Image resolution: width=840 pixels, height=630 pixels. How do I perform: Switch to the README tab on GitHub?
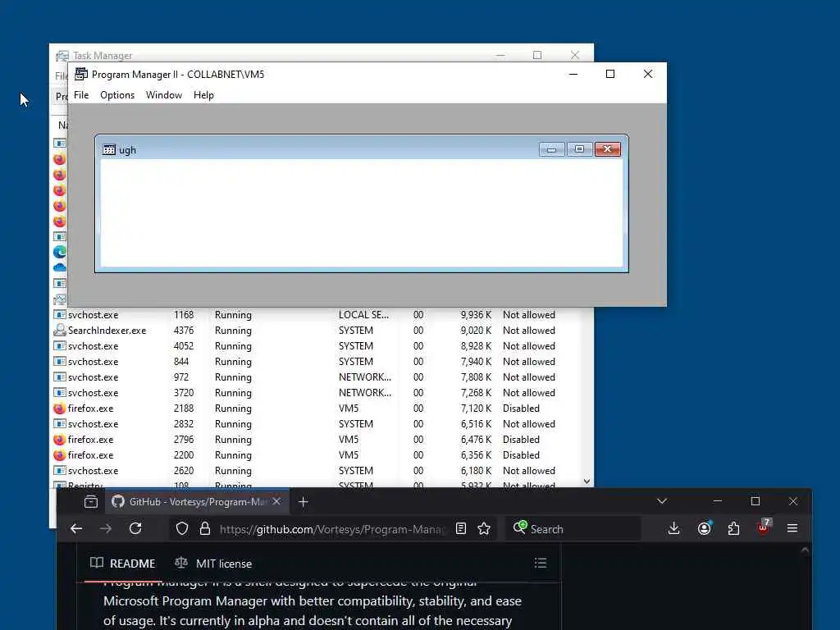pyautogui.click(x=123, y=564)
